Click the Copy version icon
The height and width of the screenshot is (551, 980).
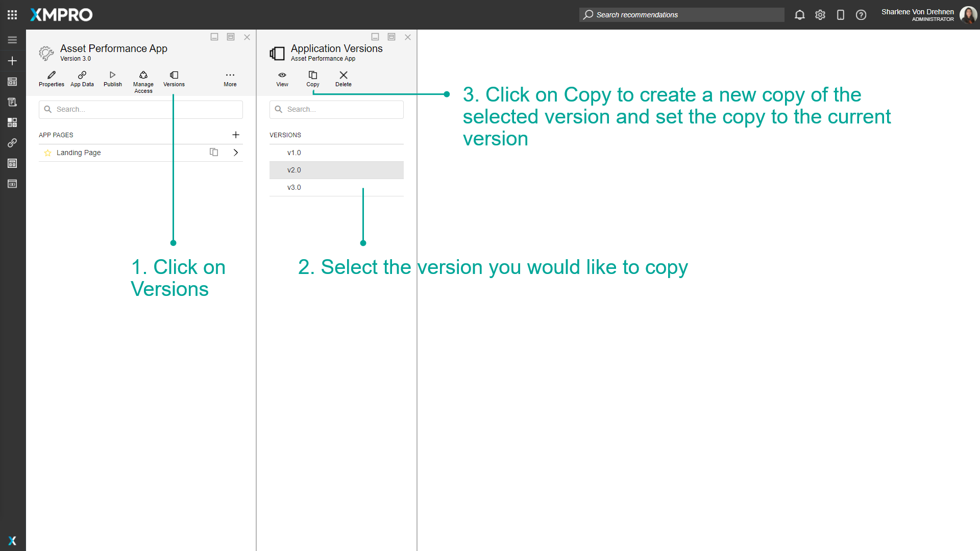coord(313,79)
